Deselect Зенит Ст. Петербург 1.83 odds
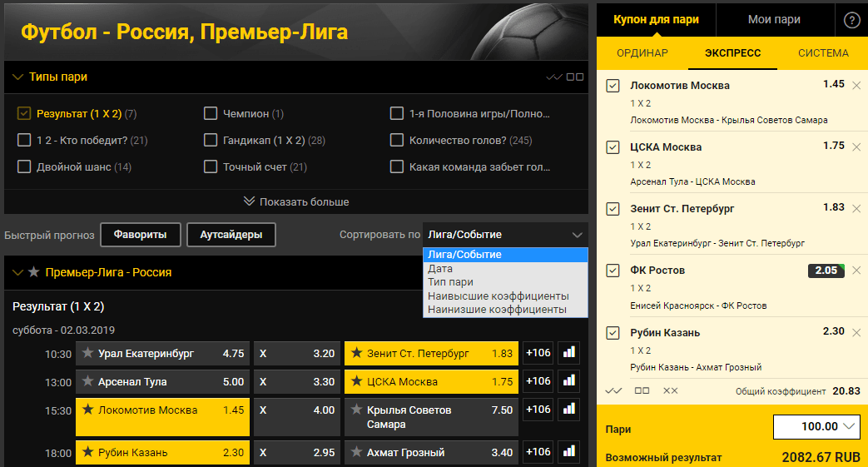 [x=431, y=354]
